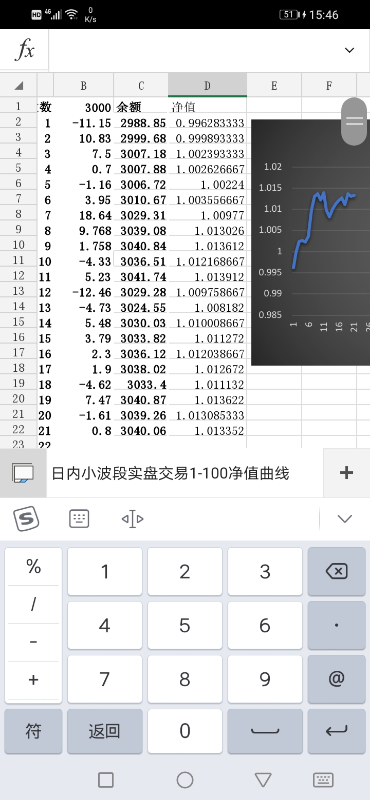Select cell containing 余额
Image resolution: width=370 pixels, height=800 pixels.
[x=141, y=107]
